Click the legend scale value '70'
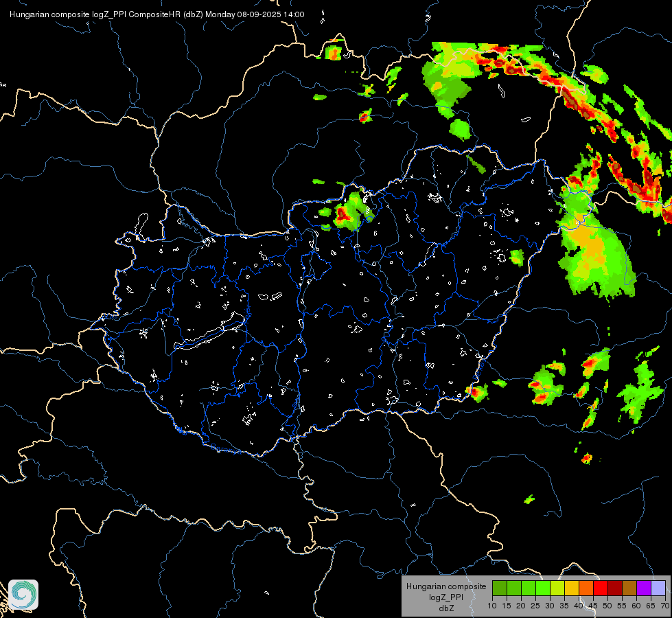This screenshot has height=618, width=672. 664,606
